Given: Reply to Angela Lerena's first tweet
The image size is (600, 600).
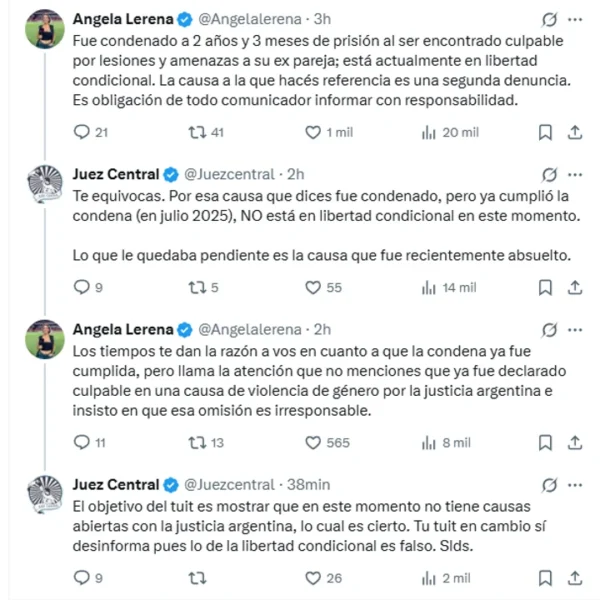Looking at the screenshot, I should coord(82,132).
